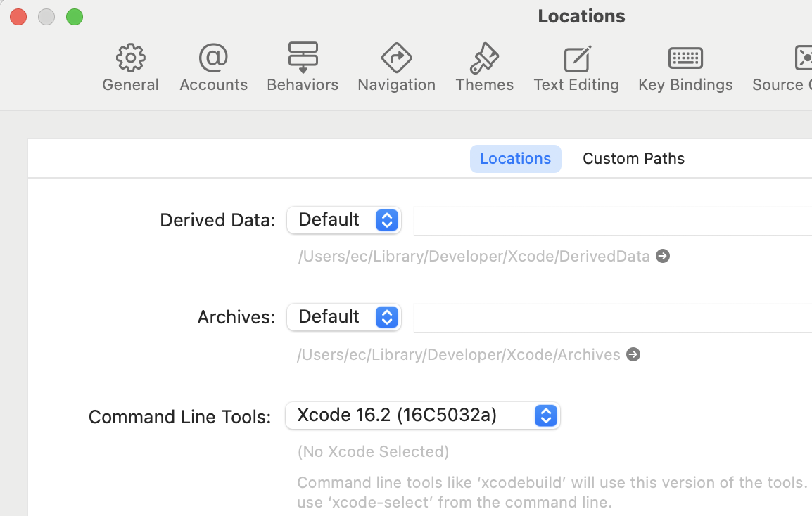The width and height of the screenshot is (812, 516).
Task: Switch to the Behaviors settings pane
Action: [303, 58]
